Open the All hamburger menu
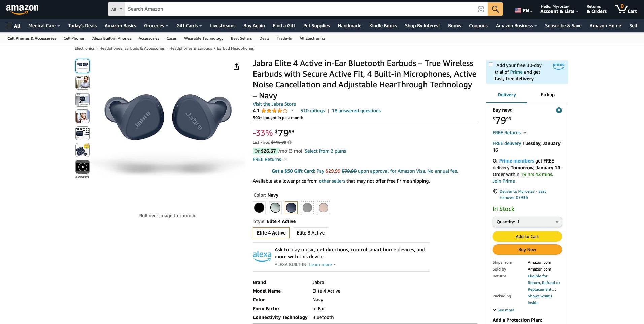 coord(13,26)
